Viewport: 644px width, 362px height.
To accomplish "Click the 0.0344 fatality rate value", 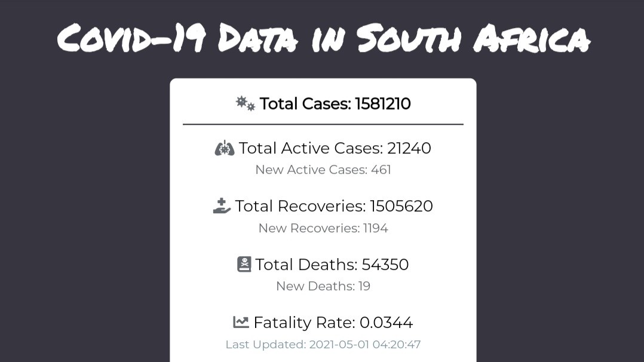I will 386,323.
